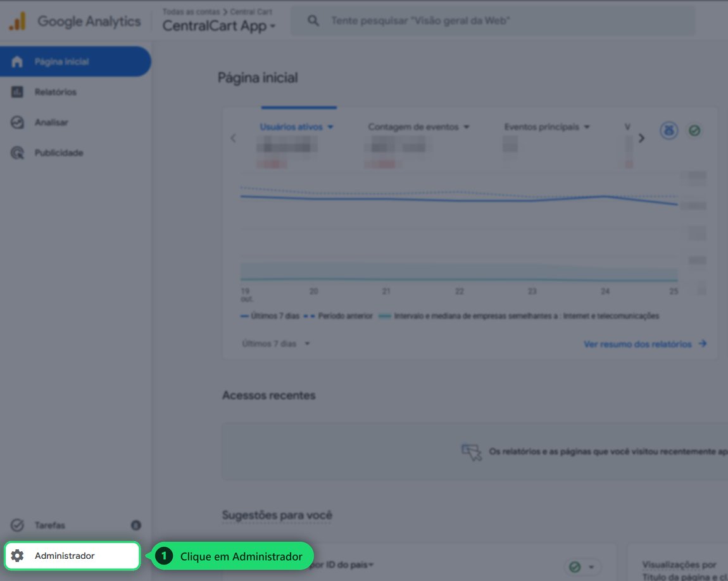Click the Visualizações por card title
The image size is (728, 581).
[679, 565]
